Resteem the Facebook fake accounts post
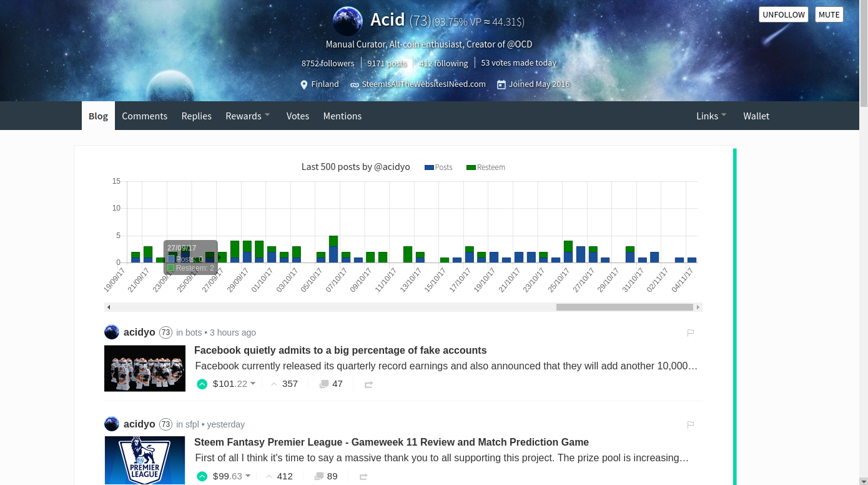 pyautogui.click(x=368, y=385)
